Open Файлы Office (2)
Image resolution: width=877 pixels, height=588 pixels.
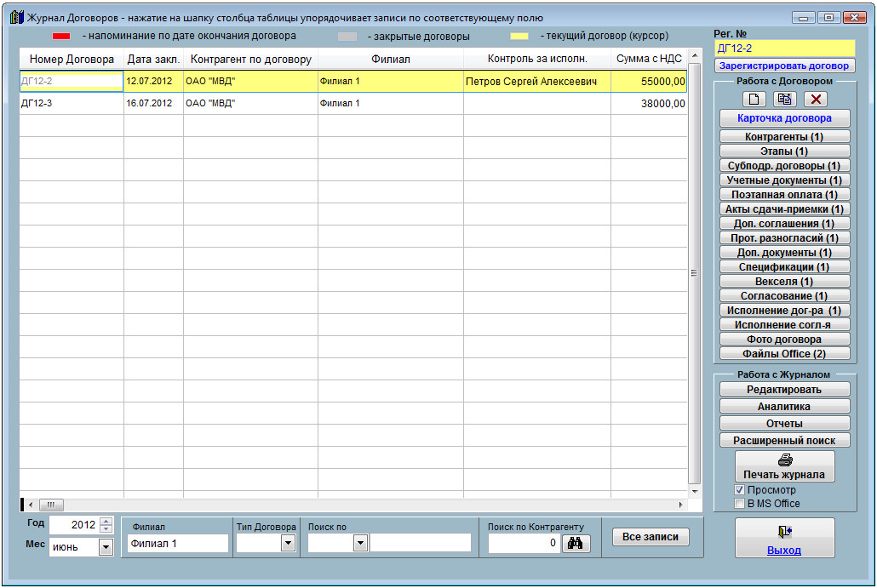784,354
